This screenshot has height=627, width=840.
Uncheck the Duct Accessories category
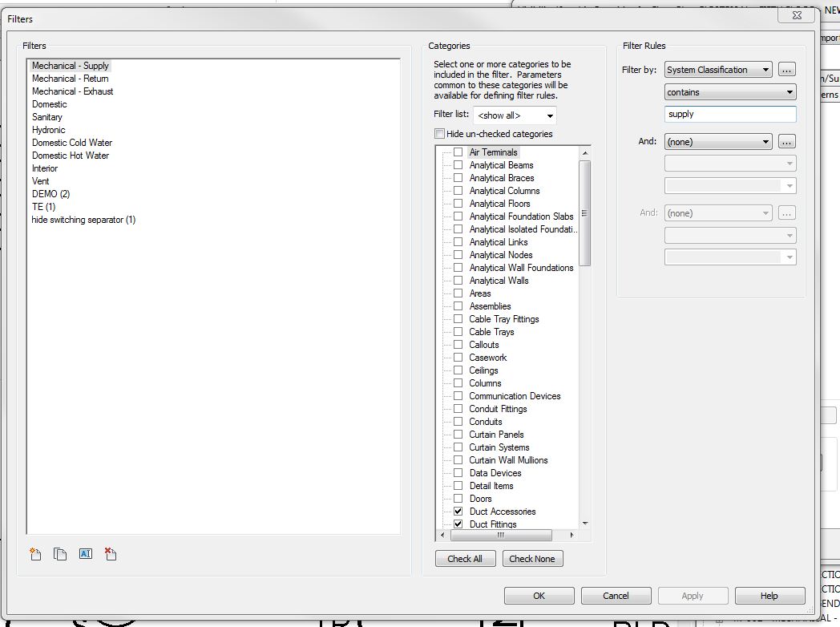[x=458, y=511]
